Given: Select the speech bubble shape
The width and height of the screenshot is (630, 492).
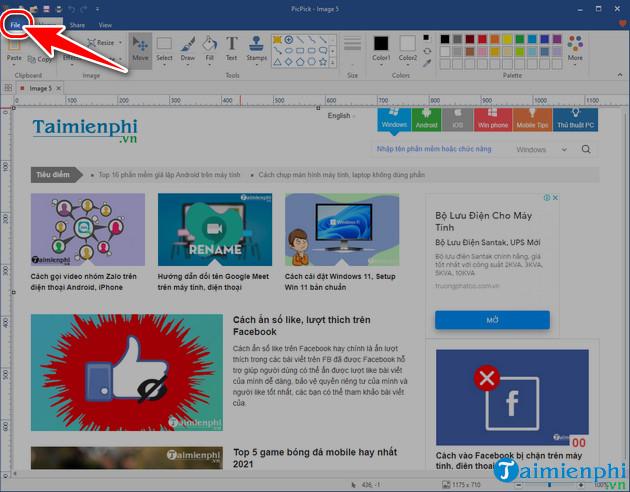Looking at the screenshot, I should (x=323, y=51).
